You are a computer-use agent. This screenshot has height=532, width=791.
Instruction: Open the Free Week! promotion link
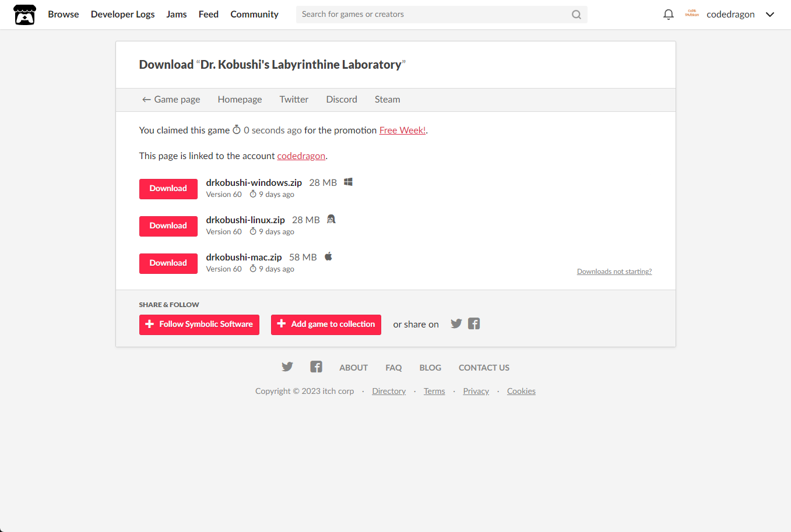click(x=402, y=131)
